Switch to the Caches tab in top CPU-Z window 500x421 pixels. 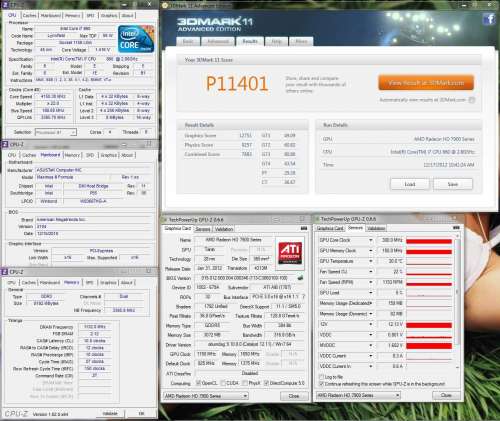[x=29, y=15]
